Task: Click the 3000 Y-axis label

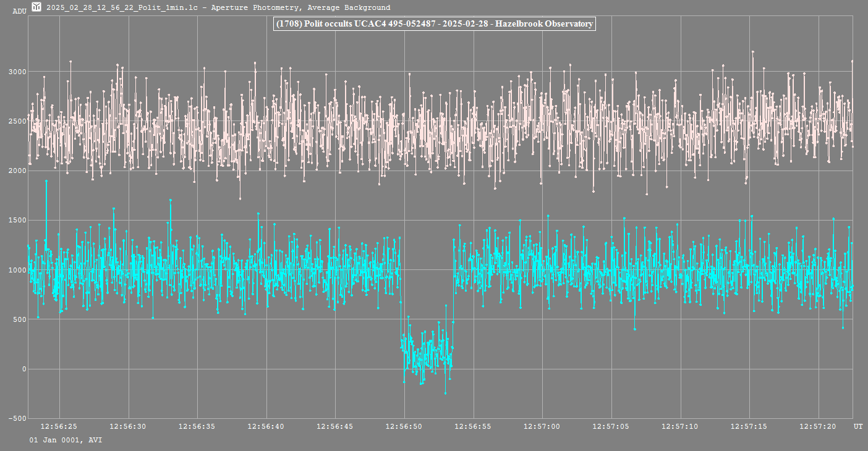Action: [x=17, y=72]
